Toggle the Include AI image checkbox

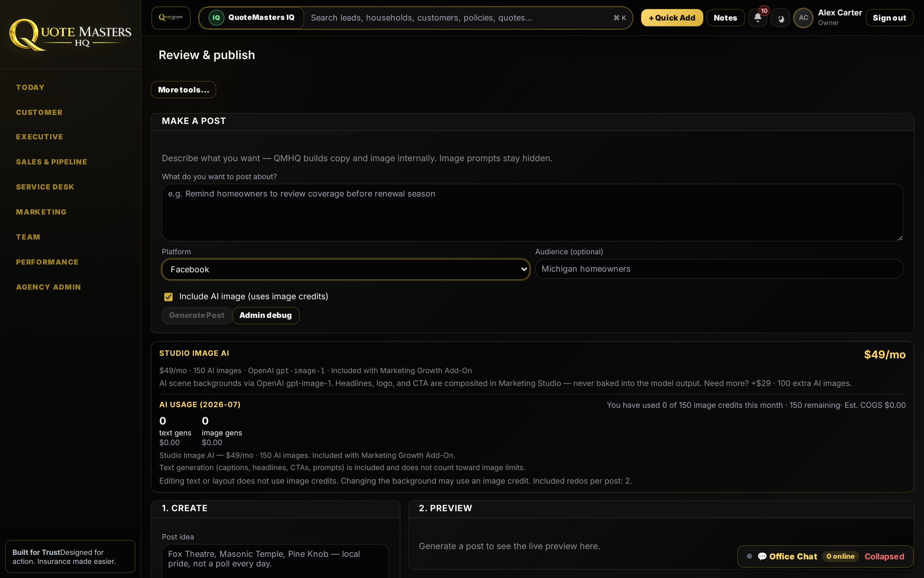coord(168,297)
